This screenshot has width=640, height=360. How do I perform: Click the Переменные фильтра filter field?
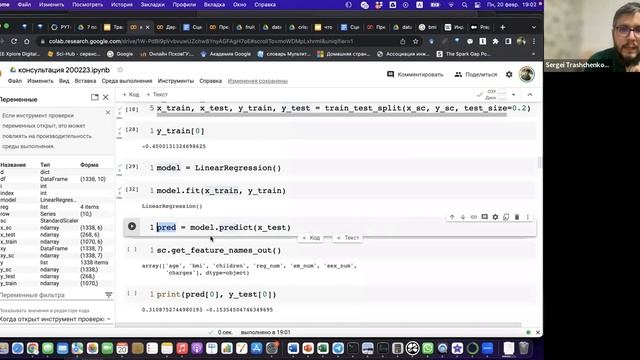click(x=51, y=295)
